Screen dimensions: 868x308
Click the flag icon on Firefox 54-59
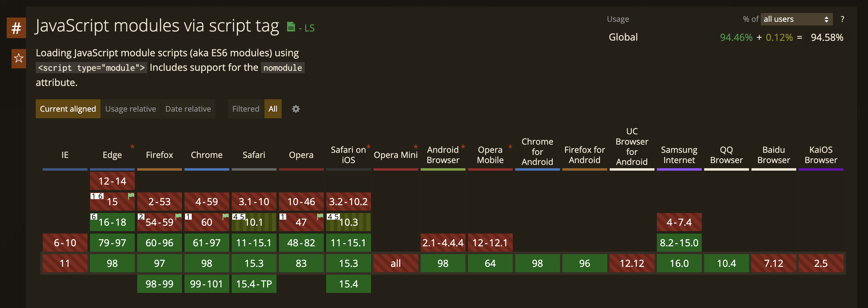click(178, 216)
